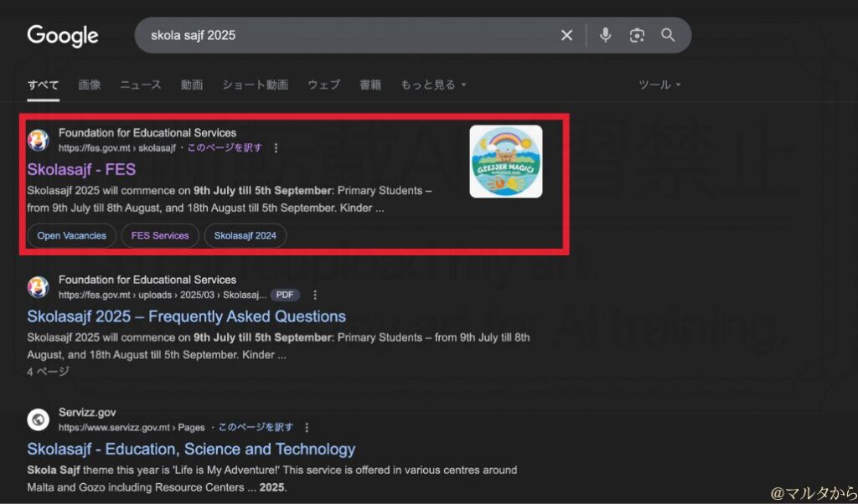Open more options for the FAQ PDF result
This screenshot has height=504, width=858.
click(315, 296)
